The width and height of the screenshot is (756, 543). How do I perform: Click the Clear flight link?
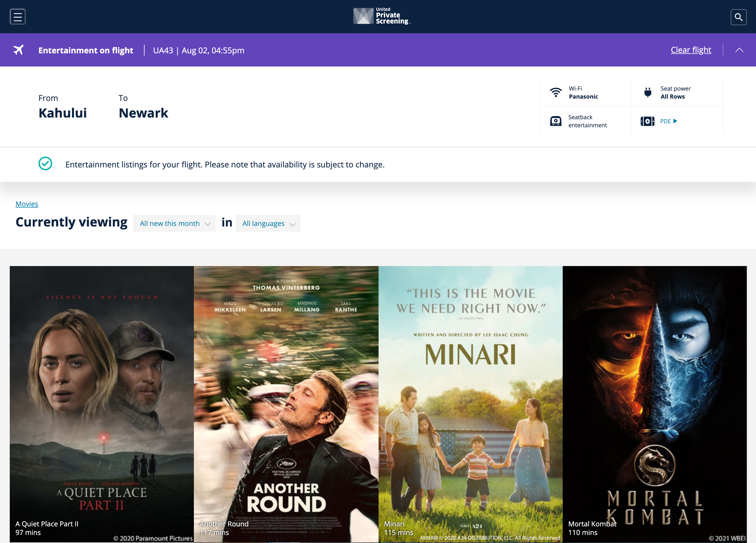(x=691, y=50)
